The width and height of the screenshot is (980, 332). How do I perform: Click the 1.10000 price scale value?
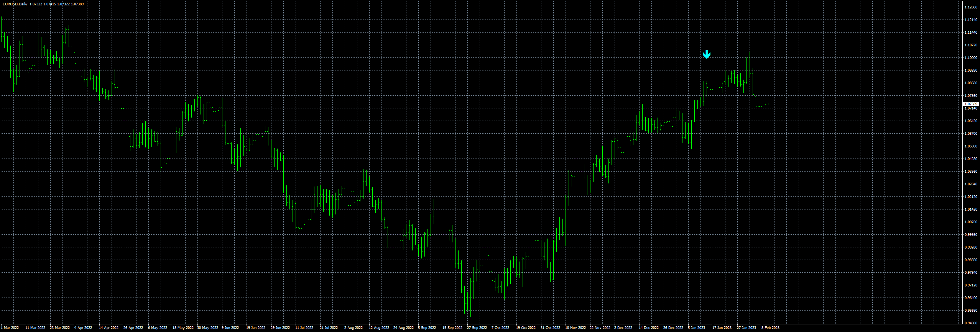point(971,58)
